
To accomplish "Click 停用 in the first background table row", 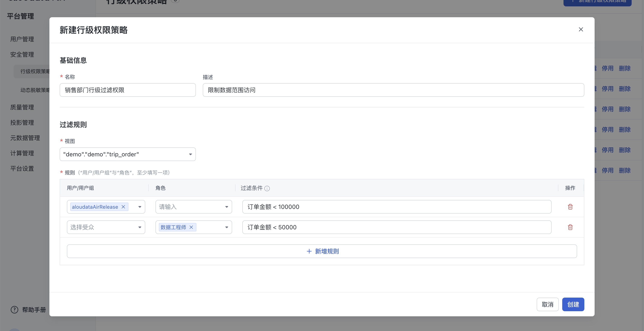I will pyautogui.click(x=608, y=68).
